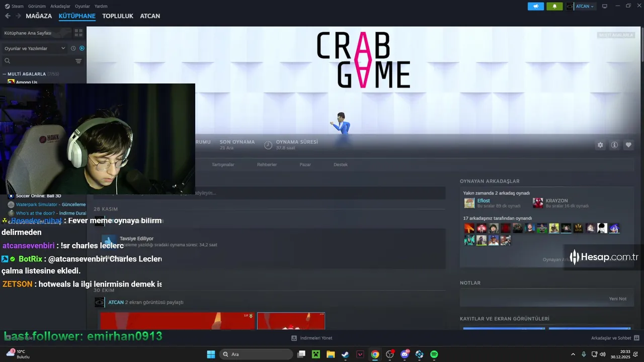Show Crab Game info icon
The image size is (644, 362).
coord(614,145)
